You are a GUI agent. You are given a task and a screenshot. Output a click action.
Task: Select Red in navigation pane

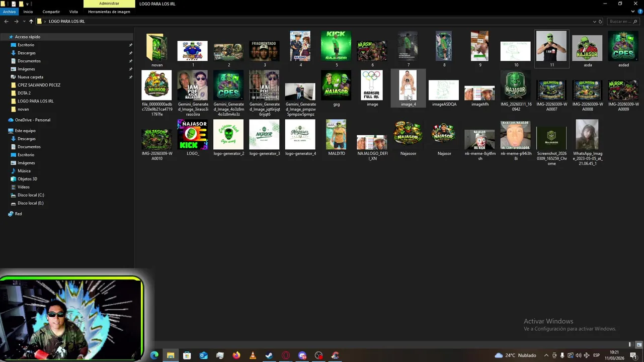[18, 214]
